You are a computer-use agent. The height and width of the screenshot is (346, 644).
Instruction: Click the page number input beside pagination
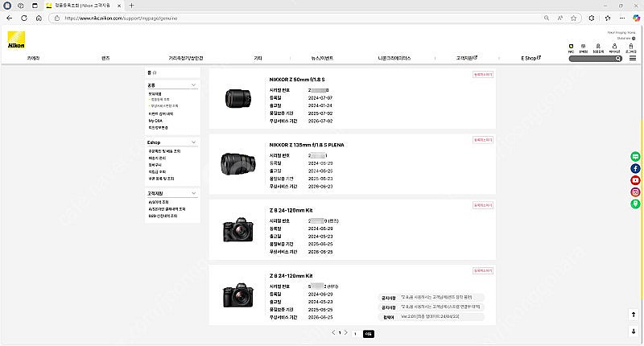356,334
